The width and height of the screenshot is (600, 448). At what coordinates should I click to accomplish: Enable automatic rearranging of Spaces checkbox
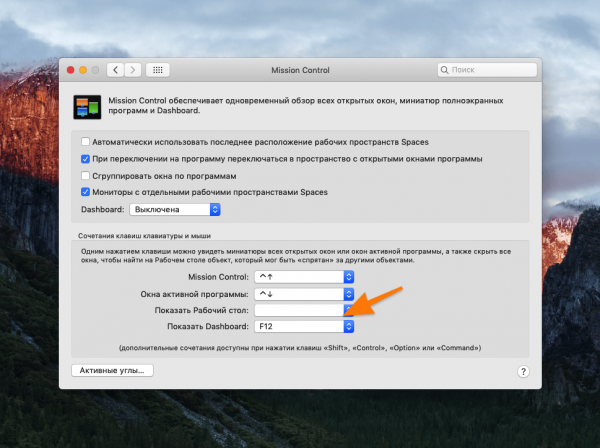pyautogui.click(x=85, y=142)
